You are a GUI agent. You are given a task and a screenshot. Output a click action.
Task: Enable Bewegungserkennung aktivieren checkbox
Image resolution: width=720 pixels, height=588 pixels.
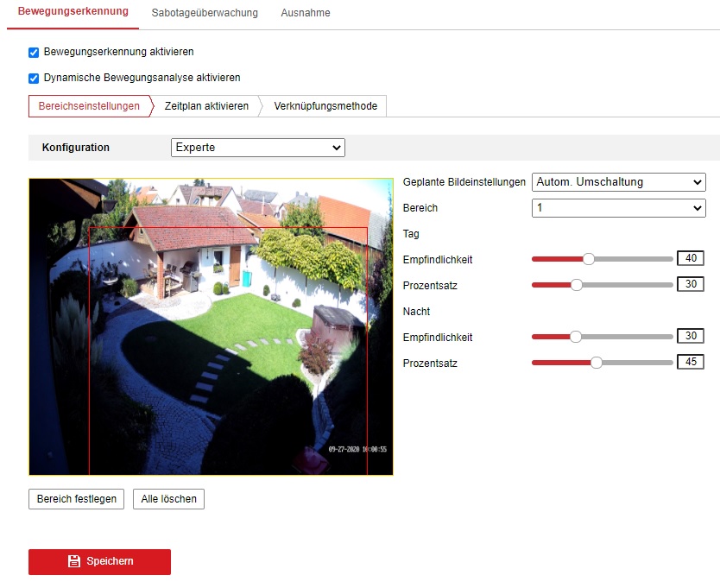35,52
